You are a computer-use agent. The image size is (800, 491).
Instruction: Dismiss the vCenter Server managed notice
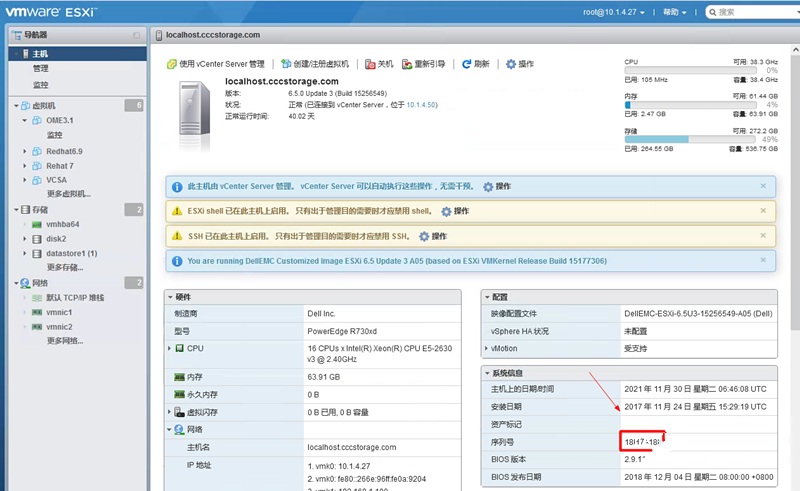[763, 186]
